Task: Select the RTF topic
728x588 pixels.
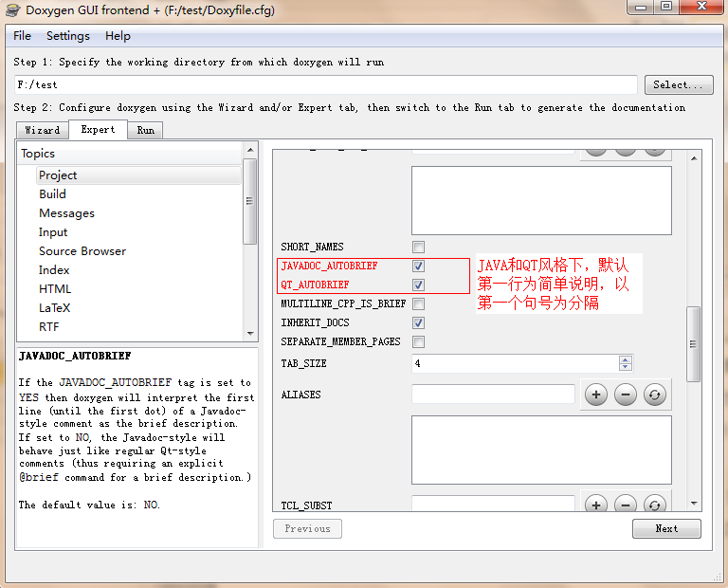Action: point(48,327)
